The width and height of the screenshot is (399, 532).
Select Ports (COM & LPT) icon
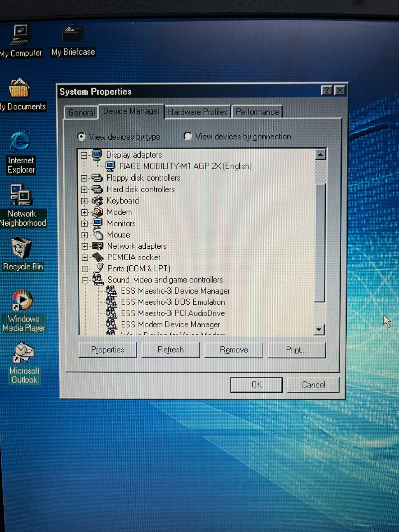pos(99,268)
